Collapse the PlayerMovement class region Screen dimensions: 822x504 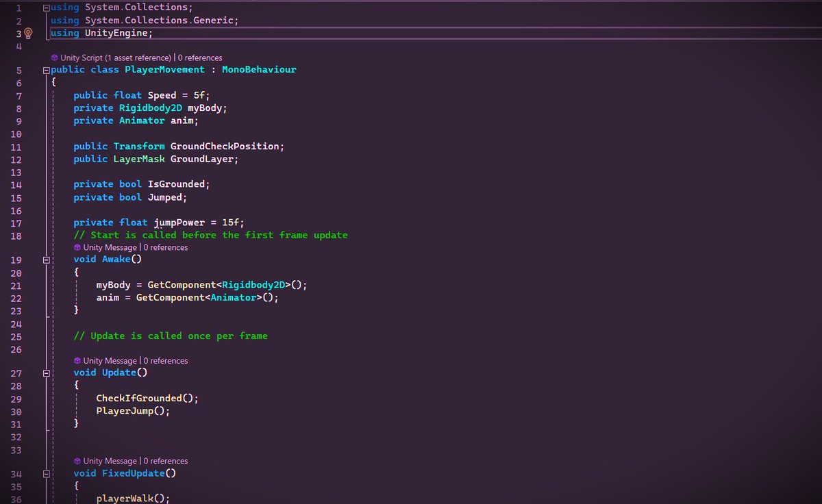click(46, 70)
